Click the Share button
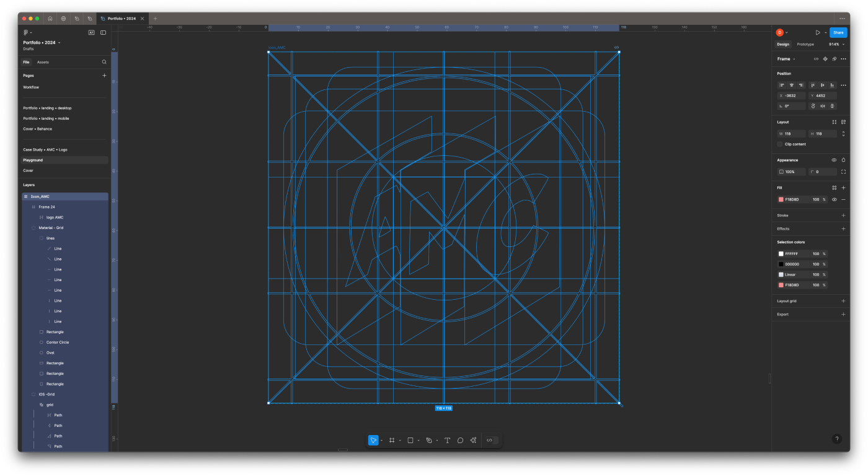Image resolution: width=868 pixels, height=476 pixels. 838,32
